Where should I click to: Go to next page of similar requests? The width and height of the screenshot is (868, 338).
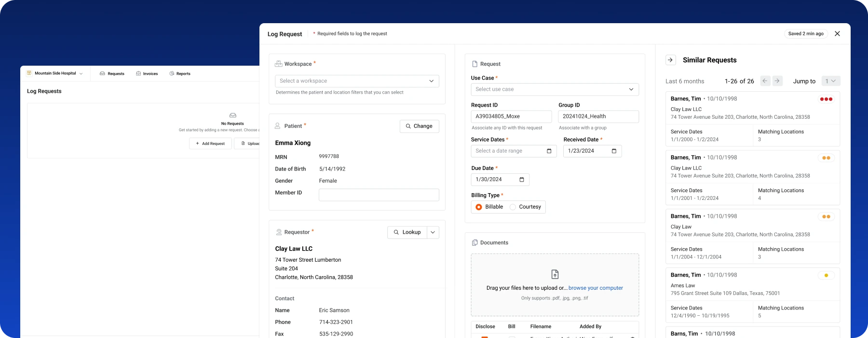(x=777, y=81)
